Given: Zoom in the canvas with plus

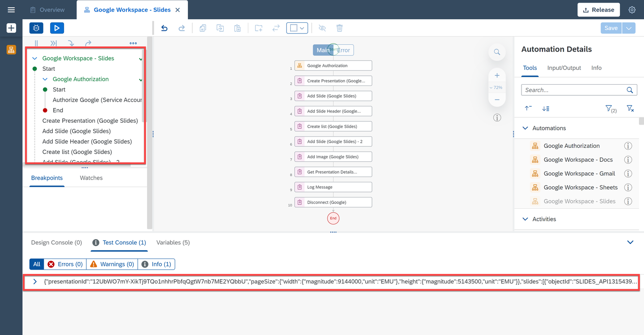Looking at the screenshot, I should [497, 75].
